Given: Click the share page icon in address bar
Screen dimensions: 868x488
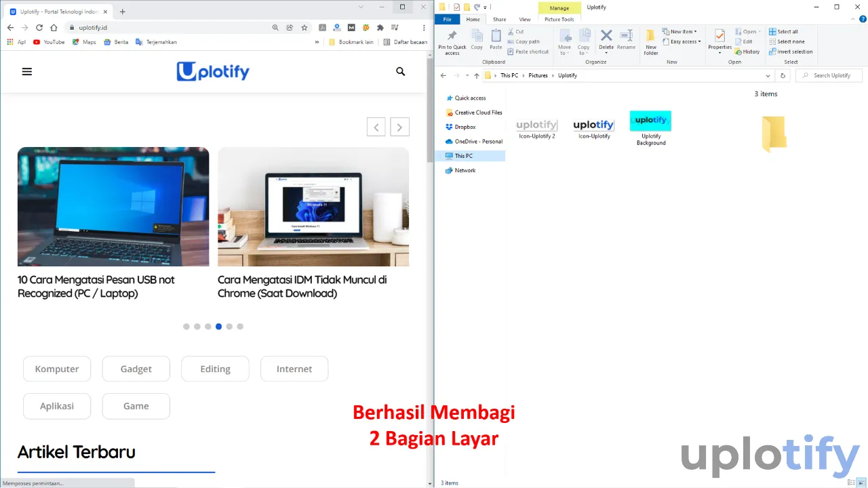Looking at the screenshot, I should tap(290, 28).
